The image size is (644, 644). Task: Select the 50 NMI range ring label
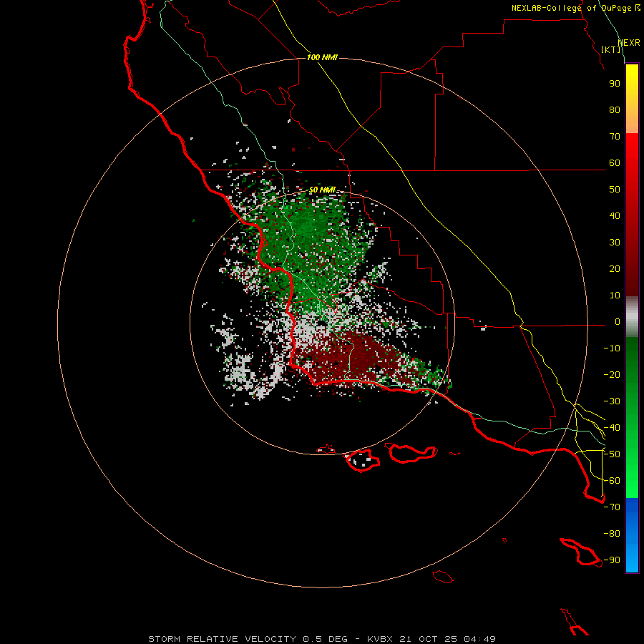[x=322, y=190]
